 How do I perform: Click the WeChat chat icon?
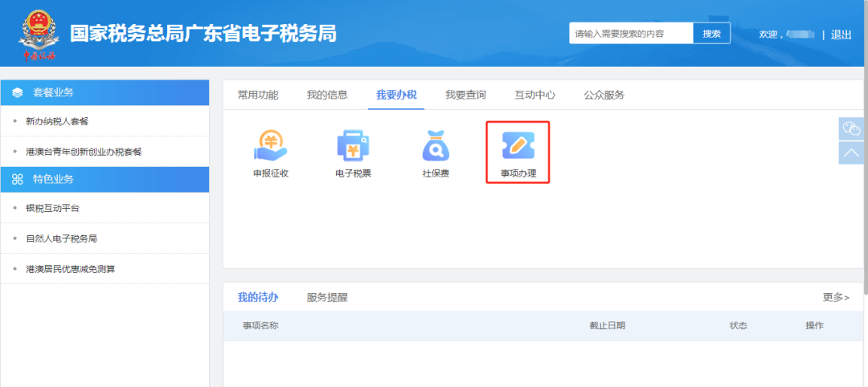coord(851,128)
